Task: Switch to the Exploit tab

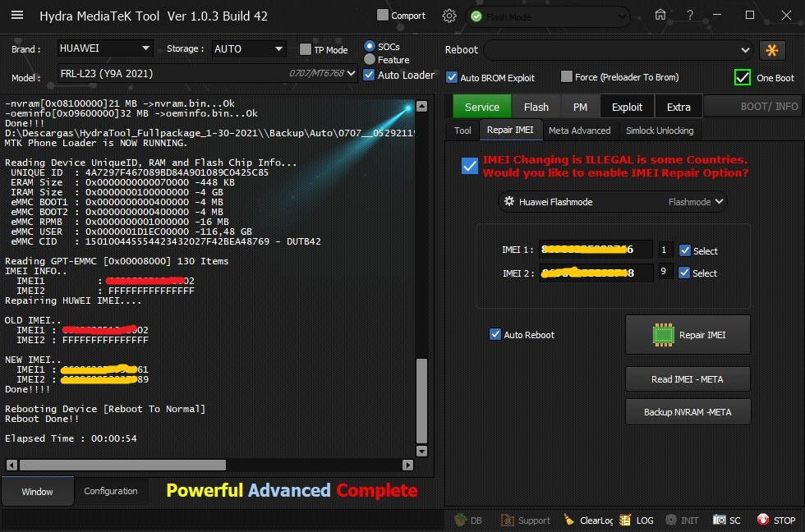Action: tap(627, 107)
